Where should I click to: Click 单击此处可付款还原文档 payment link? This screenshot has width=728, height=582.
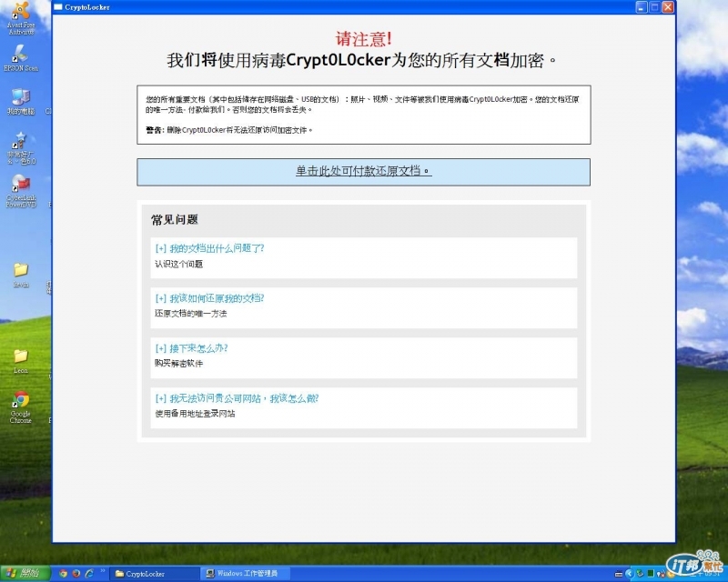[363, 171]
